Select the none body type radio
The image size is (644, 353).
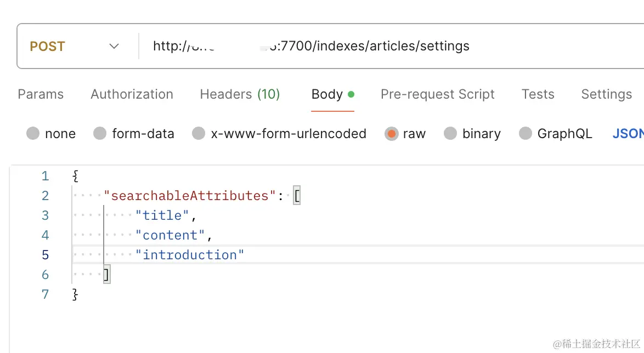click(33, 134)
